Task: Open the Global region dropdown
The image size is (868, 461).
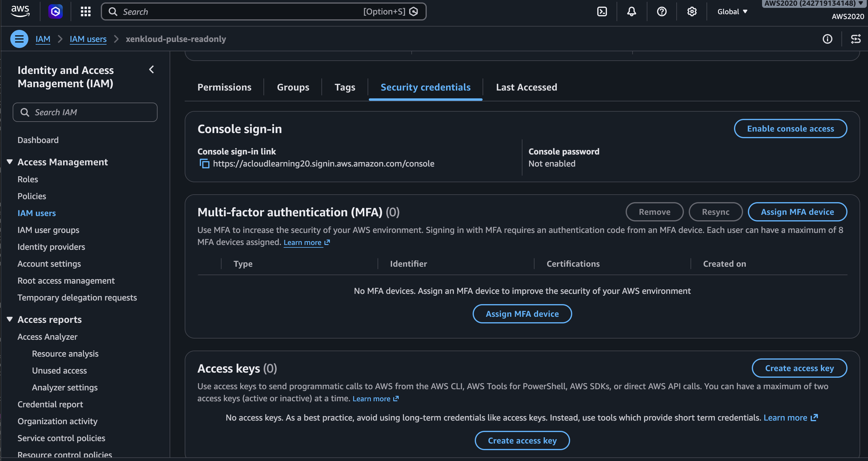Action: 732,11
